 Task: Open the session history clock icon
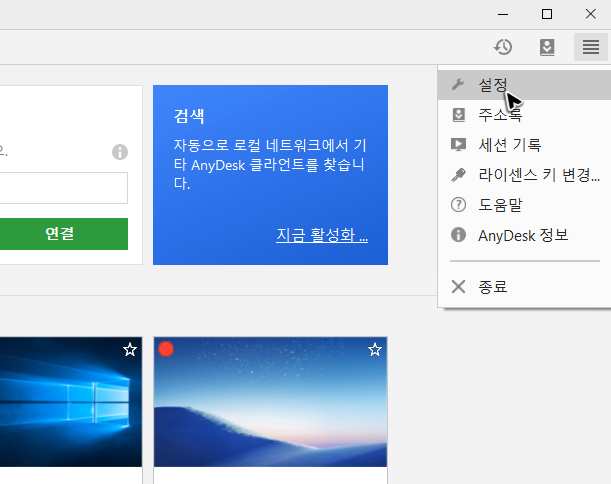point(503,47)
